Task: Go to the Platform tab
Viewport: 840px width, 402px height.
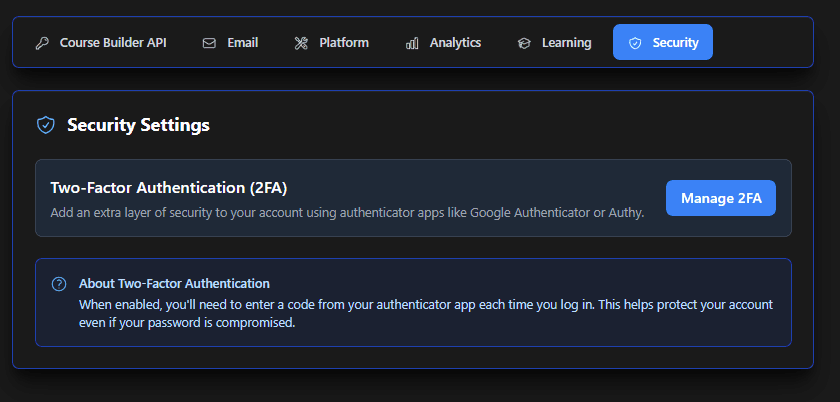Action: [344, 43]
